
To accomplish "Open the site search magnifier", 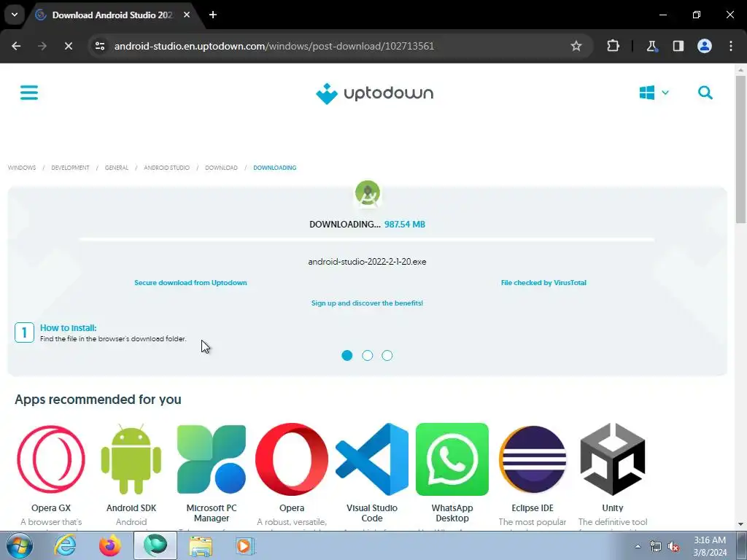I will point(705,93).
